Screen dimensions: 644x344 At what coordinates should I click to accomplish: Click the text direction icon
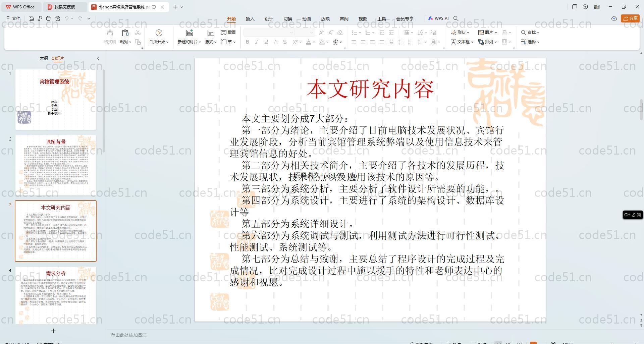coord(421,33)
